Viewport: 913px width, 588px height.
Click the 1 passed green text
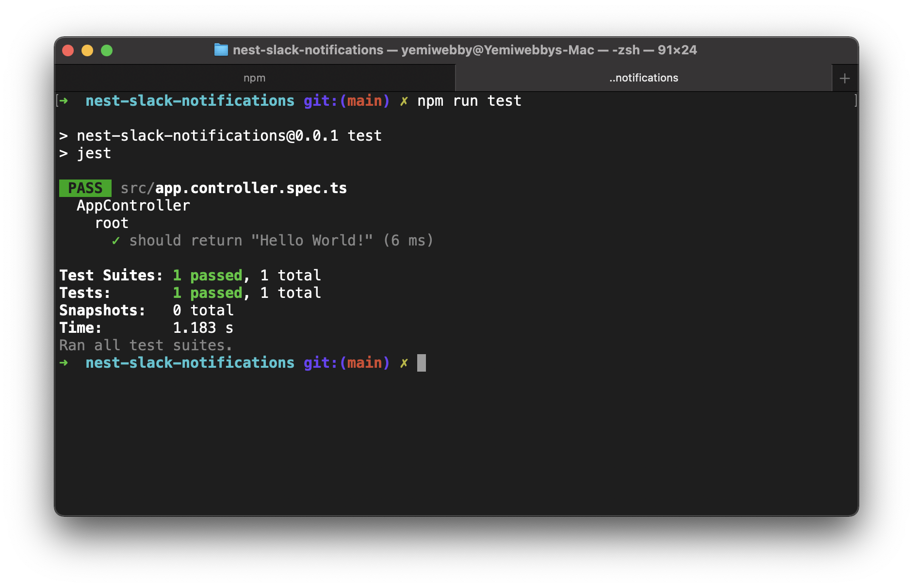pyautogui.click(x=208, y=275)
